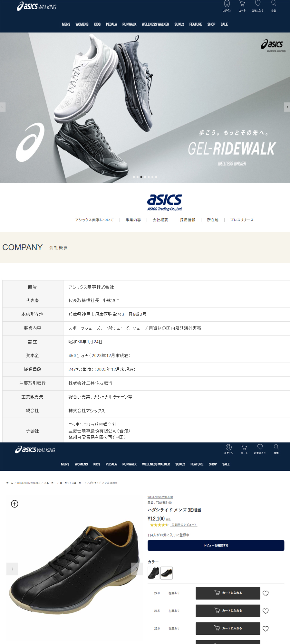The height and width of the screenshot is (644, 290).
Task: Open SALE menu in header above hero banner
Action: pyautogui.click(x=224, y=24)
